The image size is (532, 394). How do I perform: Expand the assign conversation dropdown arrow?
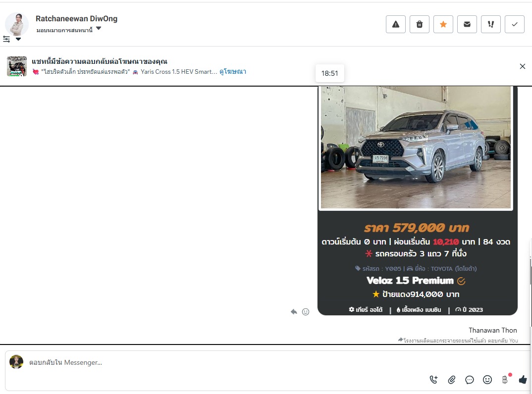[x=99, y=29]
